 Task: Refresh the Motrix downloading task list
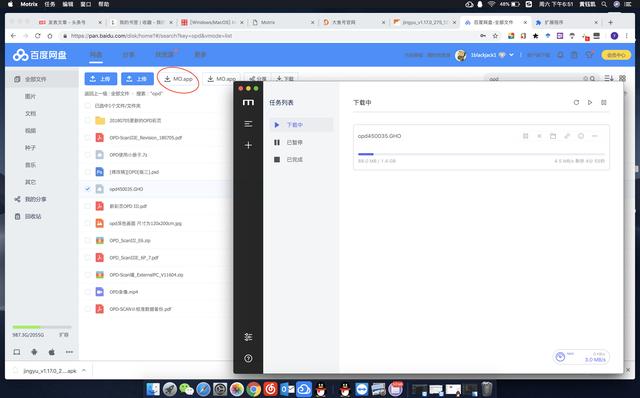coord(576,102)
